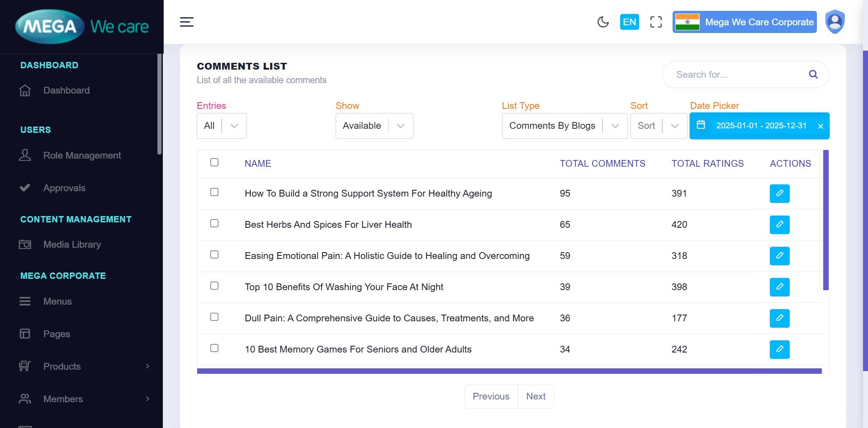Viewport: 868px width, 428px height.
Task: Click the search magnifier icon
Action: pos(813,75)
